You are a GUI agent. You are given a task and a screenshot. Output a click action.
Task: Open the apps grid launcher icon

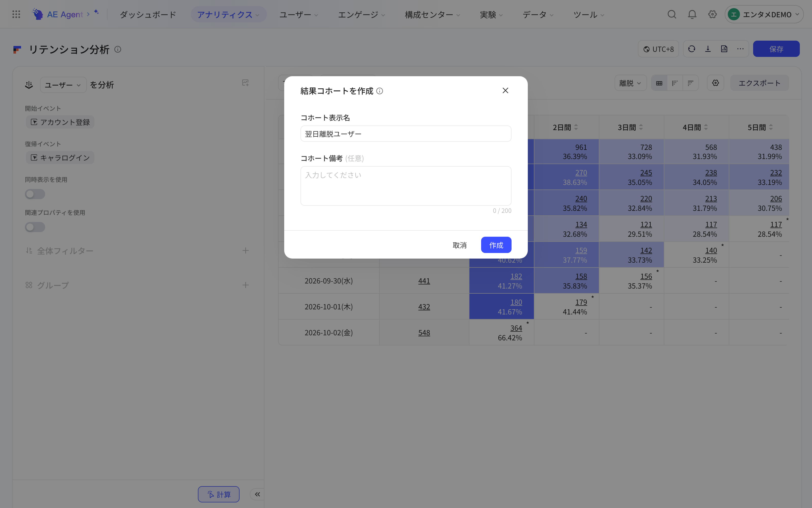(x=16, y=14)
